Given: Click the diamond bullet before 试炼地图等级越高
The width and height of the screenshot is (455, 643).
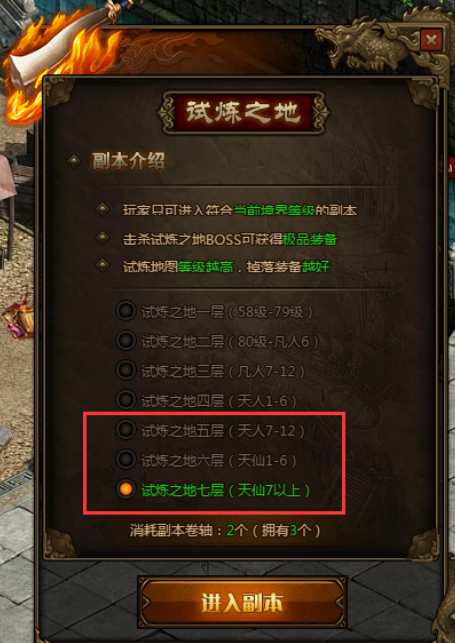Looking at the screenshot, I should (102, 265).
